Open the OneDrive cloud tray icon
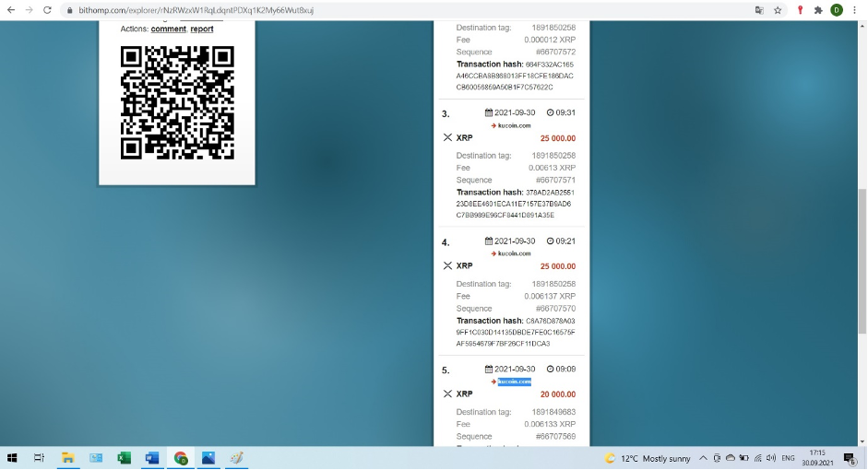This screenshot has height=470, width=868. tap(731, 458)
